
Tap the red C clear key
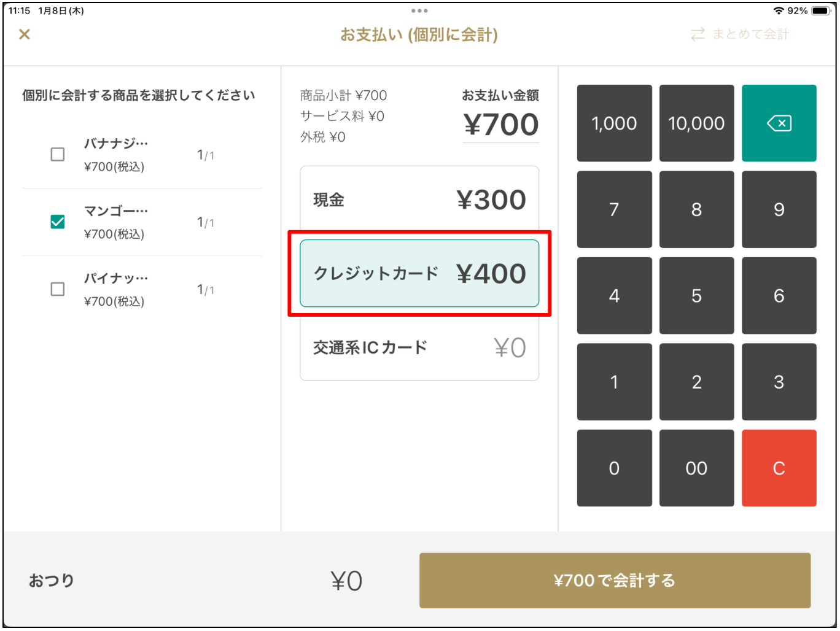pyautogui.click(x=779, y=468)
